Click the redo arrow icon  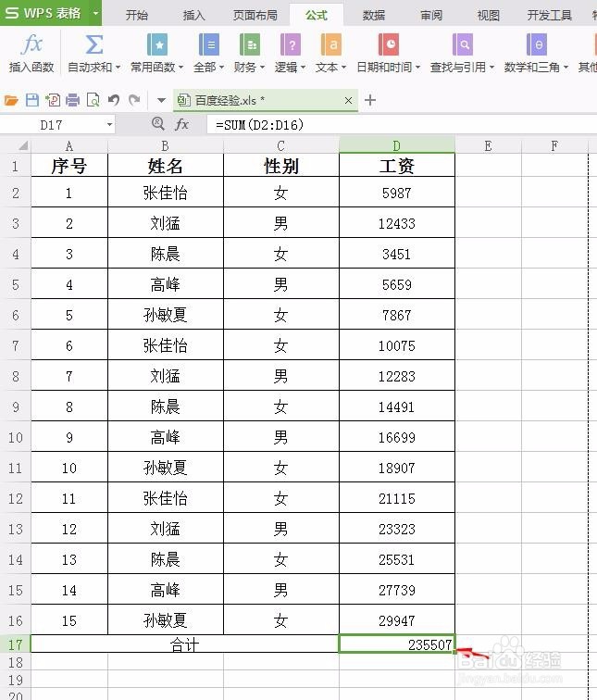[134, 100]
